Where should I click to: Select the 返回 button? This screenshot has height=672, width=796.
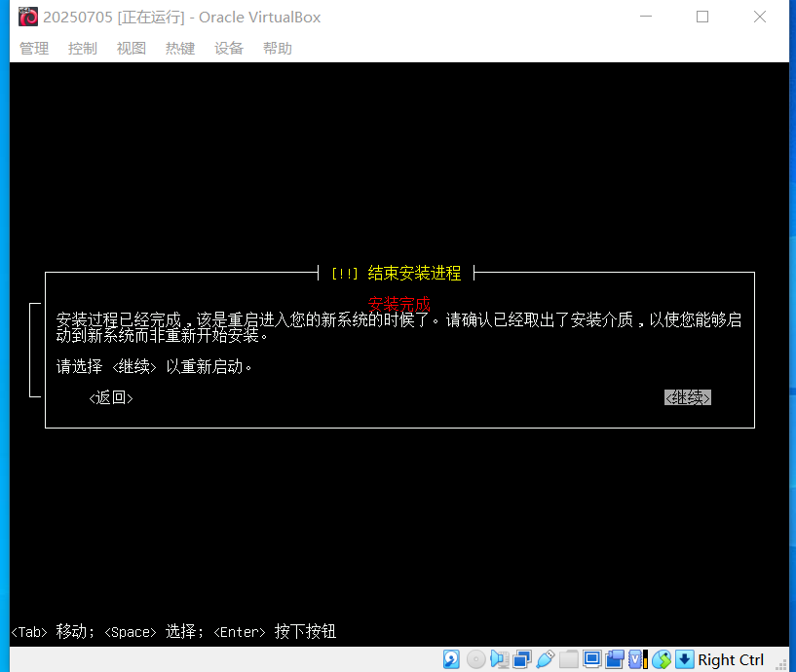[111, 396]
